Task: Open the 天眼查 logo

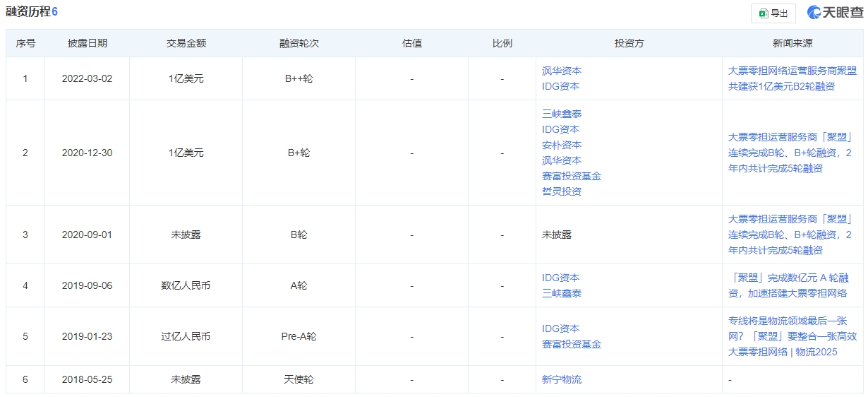Action: (835, 13)
